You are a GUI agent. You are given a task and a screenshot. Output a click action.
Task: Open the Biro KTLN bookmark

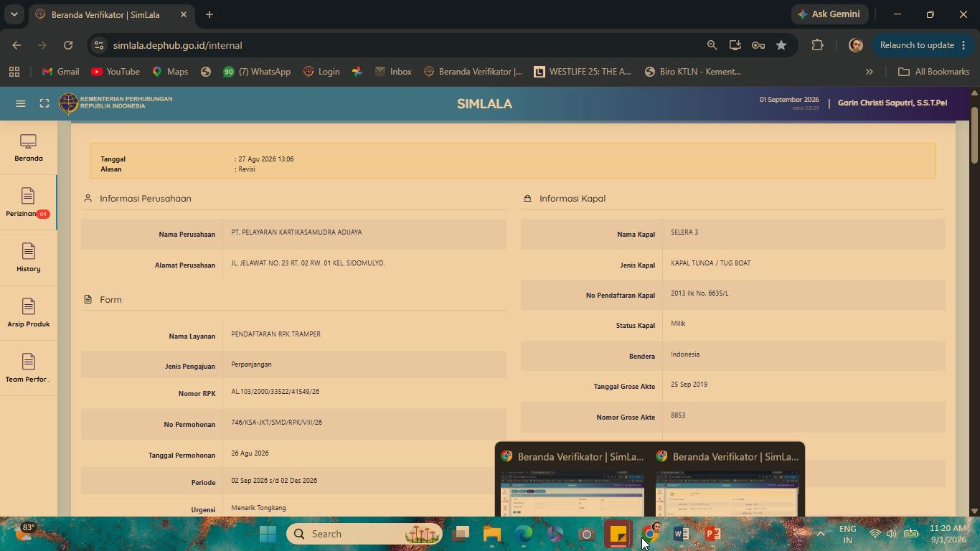click(x=693, y=72)
